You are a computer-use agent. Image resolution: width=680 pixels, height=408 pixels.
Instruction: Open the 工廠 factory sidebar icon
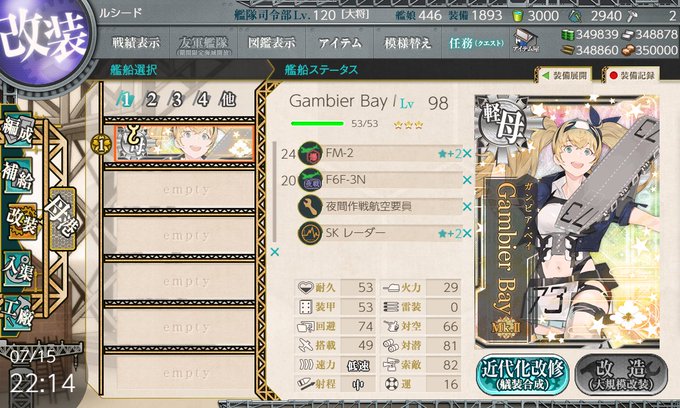click(x=18, y=313)
